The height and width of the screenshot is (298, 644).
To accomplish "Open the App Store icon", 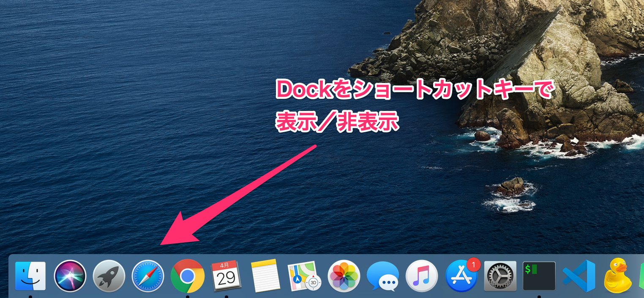I will [x=460, y=277].
